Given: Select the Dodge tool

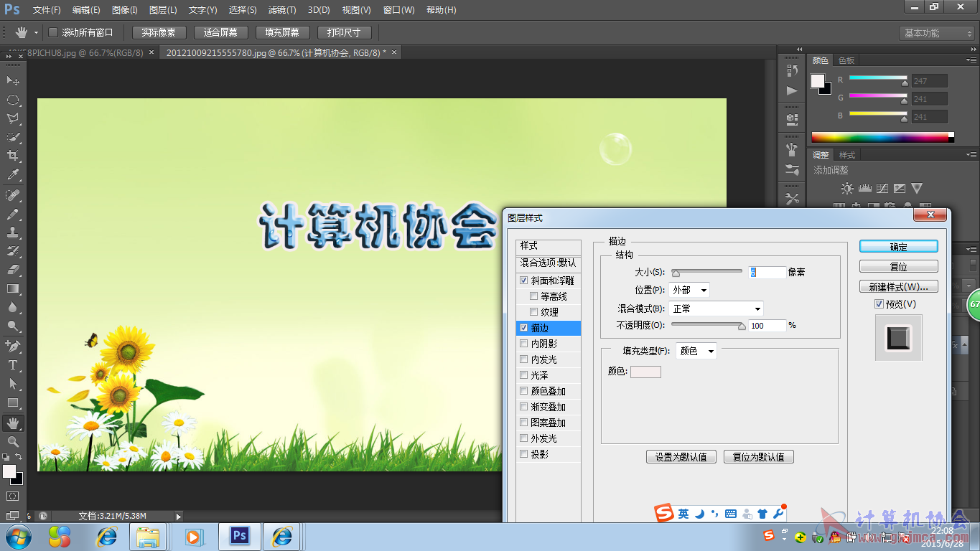Looking at the screenshot, I should click(13, 326).
